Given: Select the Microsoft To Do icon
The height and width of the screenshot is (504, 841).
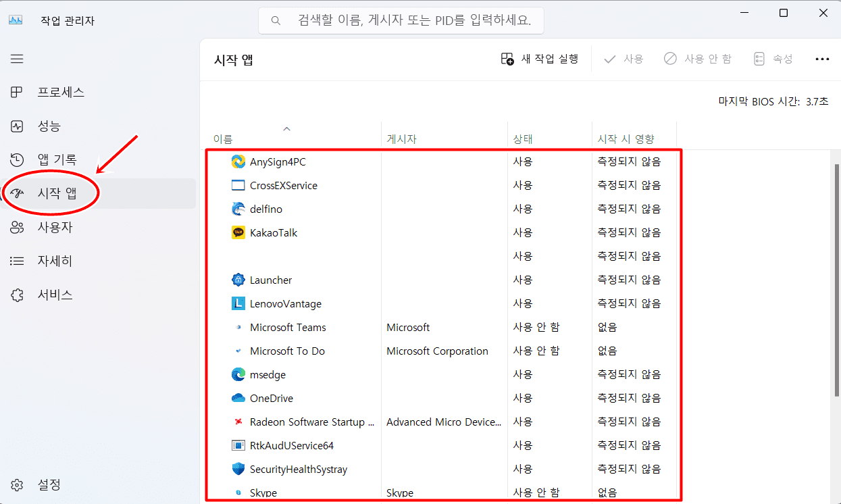Looking at the screenshot, I should tap(238, 351).
